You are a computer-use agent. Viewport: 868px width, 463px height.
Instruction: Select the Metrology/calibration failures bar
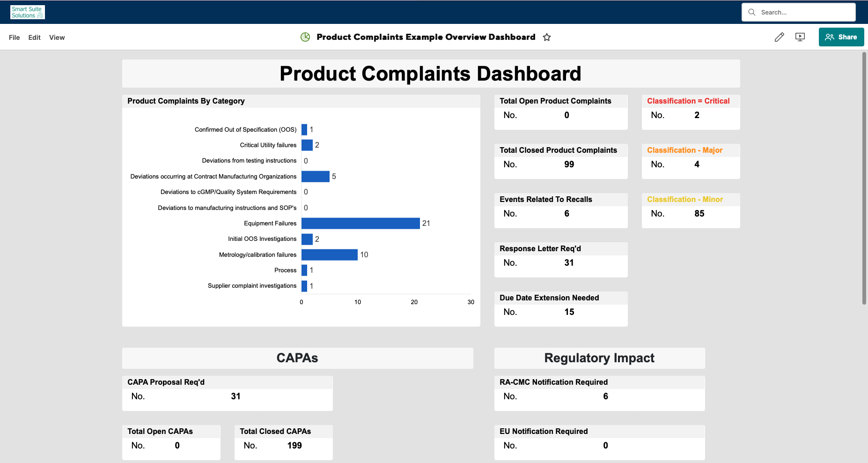(330, 255)
